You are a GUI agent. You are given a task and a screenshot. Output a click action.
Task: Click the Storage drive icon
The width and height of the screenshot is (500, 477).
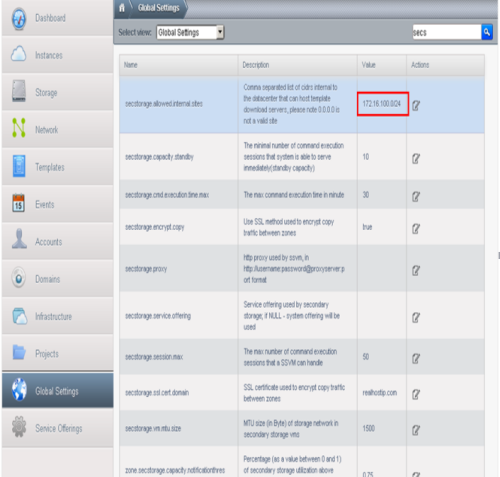coord(19,91)
